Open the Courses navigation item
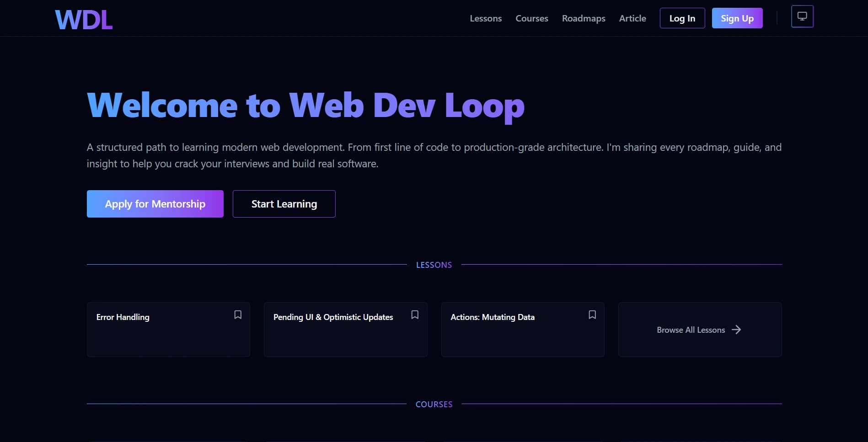868x442 pixels. [531, 18]
